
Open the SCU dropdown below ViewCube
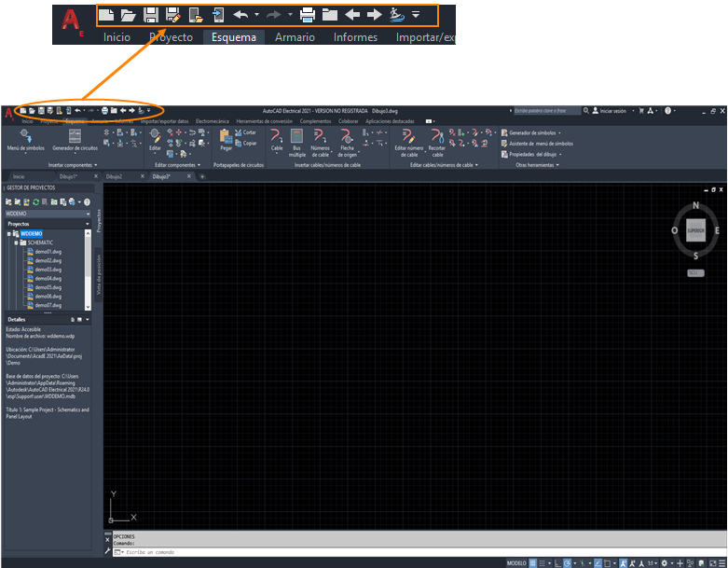tap(695, 273)
